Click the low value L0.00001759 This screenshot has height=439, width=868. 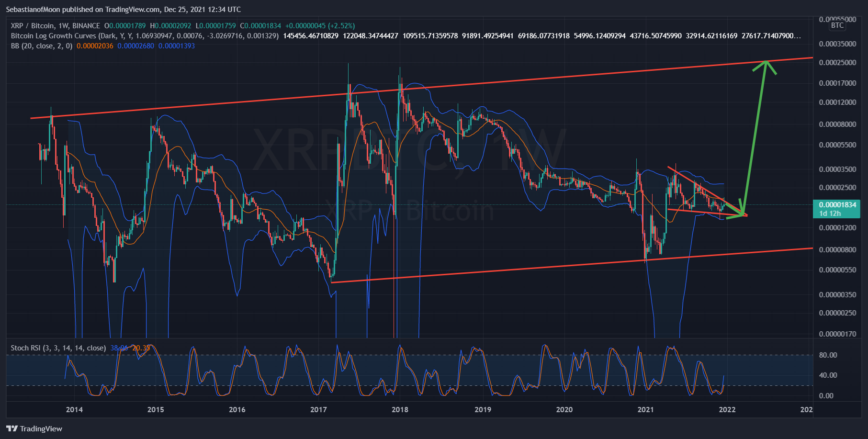(x=215, y=26)
